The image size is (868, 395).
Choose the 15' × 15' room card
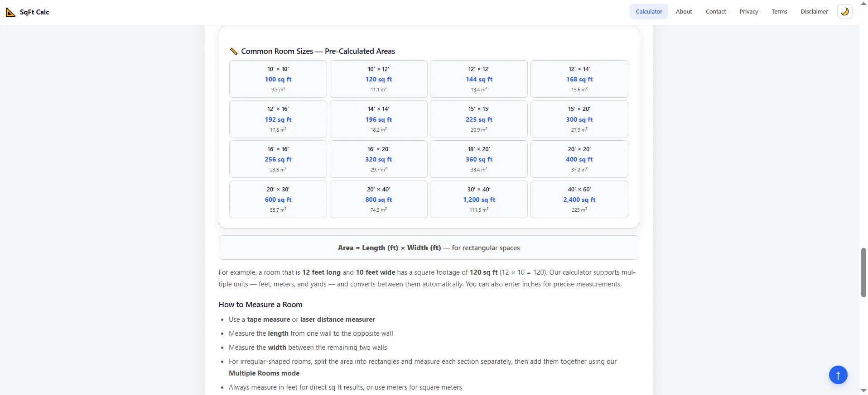pos(479,119)
